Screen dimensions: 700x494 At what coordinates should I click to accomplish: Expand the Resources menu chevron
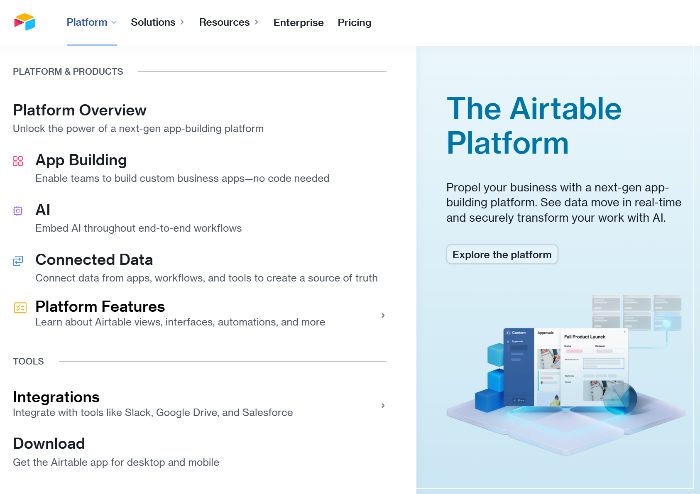(256, 22)
